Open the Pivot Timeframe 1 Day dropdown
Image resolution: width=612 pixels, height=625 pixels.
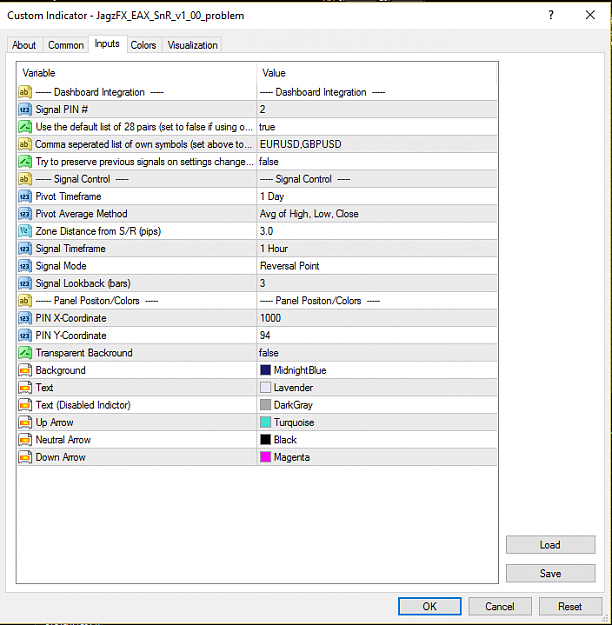(377, 197)
